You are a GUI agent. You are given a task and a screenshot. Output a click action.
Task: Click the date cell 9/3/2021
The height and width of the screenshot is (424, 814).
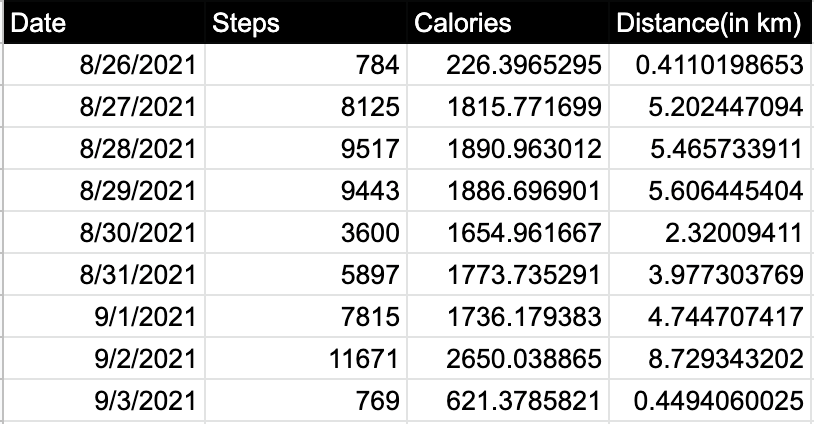(104, 401)
